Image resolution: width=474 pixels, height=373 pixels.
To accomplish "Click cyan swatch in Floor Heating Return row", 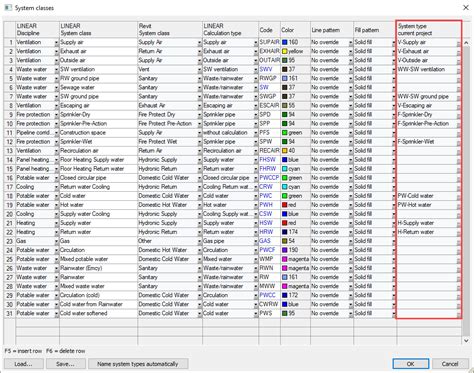I will click(x=284, y=169).
